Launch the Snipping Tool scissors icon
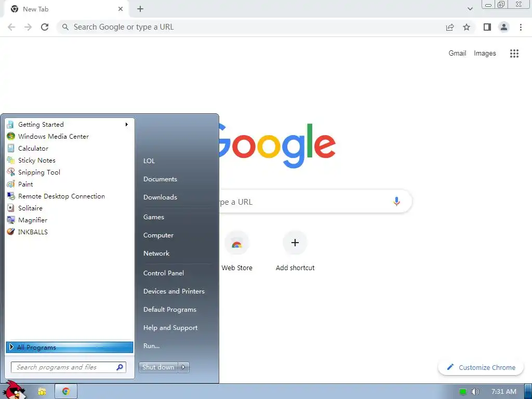This screenshot has height=399, width=532. tap(11, 172)
